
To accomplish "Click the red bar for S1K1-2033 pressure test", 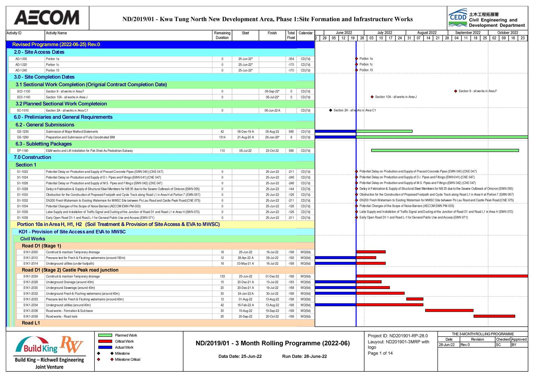I will (415, 299).
